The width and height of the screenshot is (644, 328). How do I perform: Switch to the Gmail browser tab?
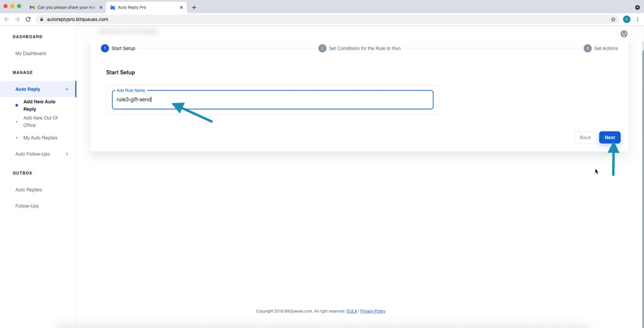(66, 7)
